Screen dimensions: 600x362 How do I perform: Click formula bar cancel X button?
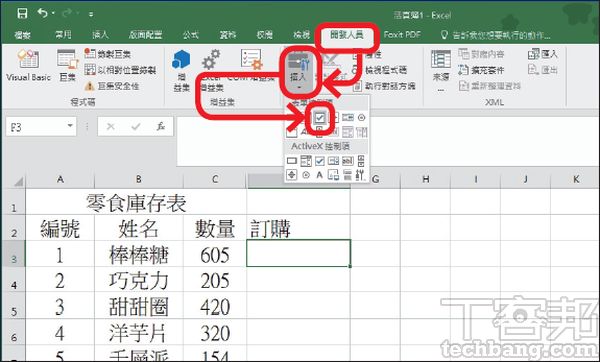pos(111,126)
